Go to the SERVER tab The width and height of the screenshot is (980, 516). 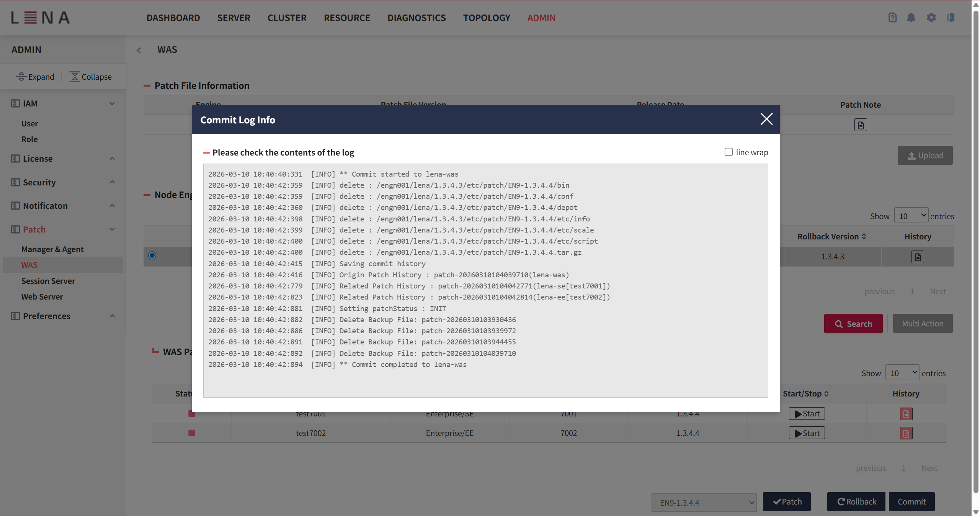234,18
